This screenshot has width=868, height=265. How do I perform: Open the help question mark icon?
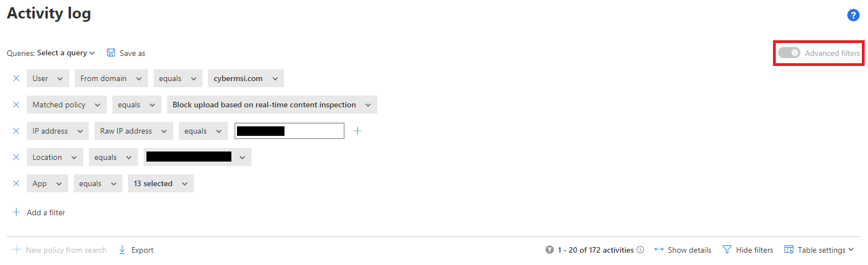pos(853,15)
